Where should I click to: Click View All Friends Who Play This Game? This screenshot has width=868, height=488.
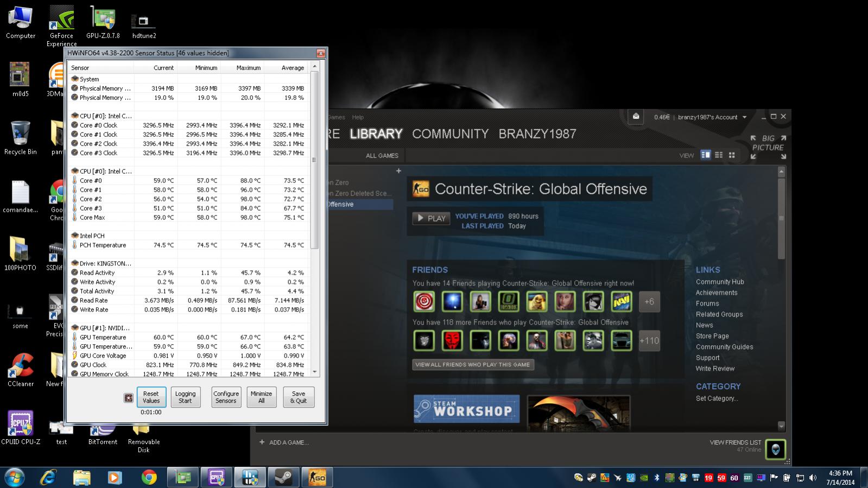[473, 365]
